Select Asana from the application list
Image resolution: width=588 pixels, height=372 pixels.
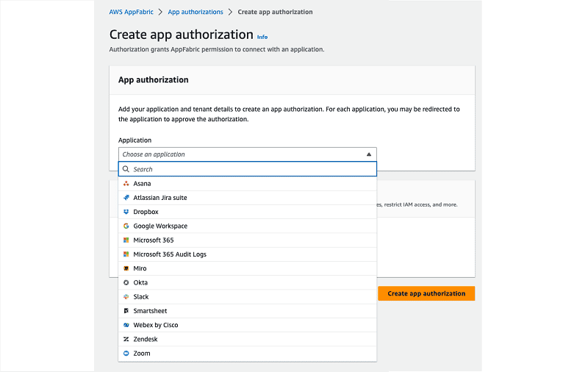[248, 183]
